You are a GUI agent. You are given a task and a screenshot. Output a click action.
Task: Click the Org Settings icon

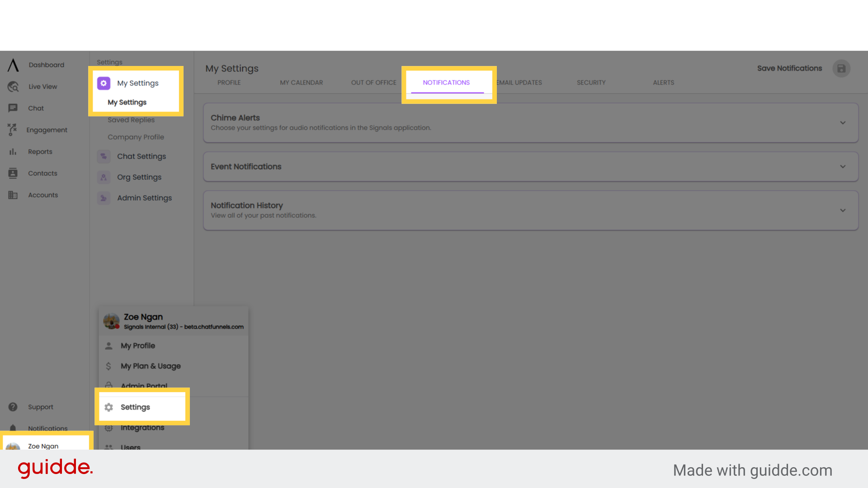click(104, 177)
